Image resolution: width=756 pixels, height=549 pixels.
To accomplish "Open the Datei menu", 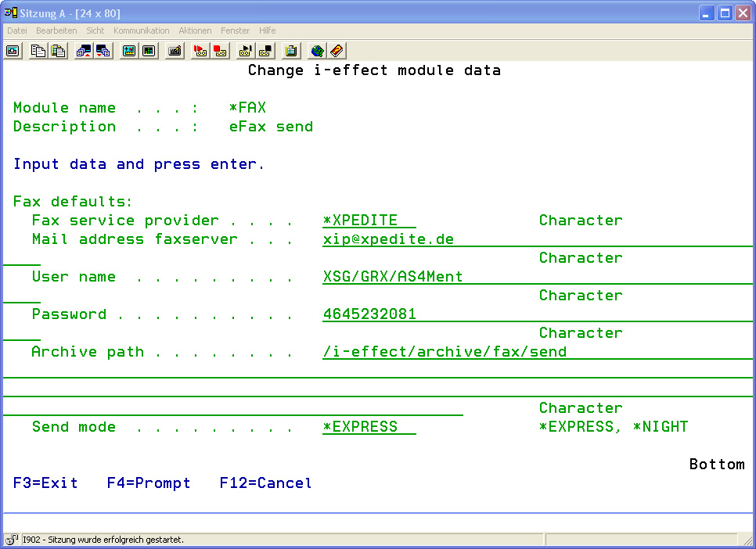I will point(17,30).
